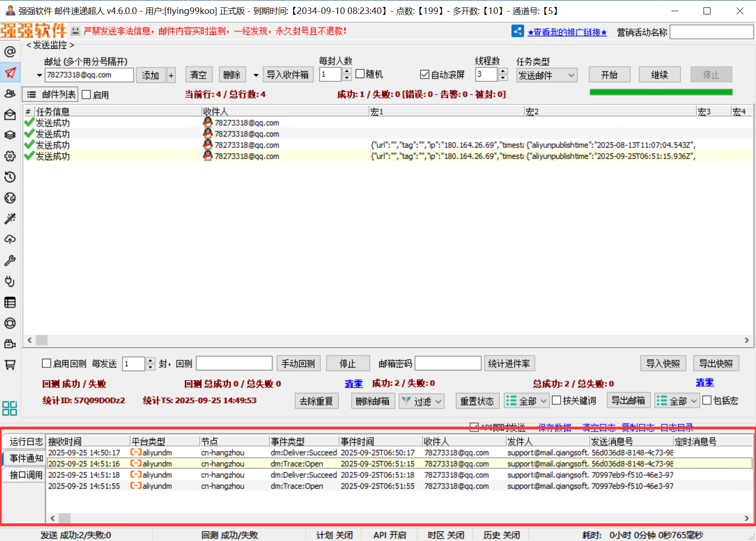Open the magic wand sidebar icon
756x541 pixels.
coord(10,219)
